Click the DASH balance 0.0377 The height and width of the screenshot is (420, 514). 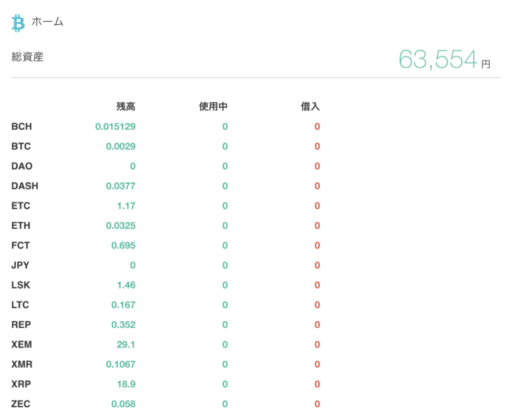click(x=121, y=186)
